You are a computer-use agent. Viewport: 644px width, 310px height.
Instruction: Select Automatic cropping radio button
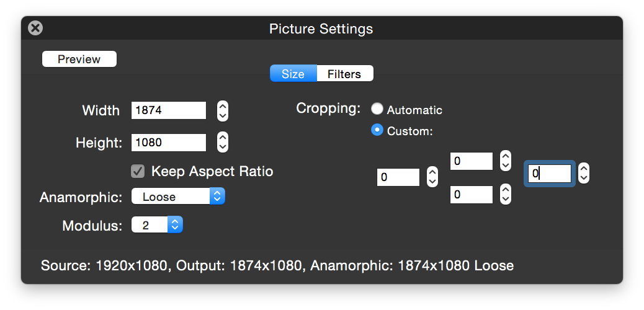377,109
